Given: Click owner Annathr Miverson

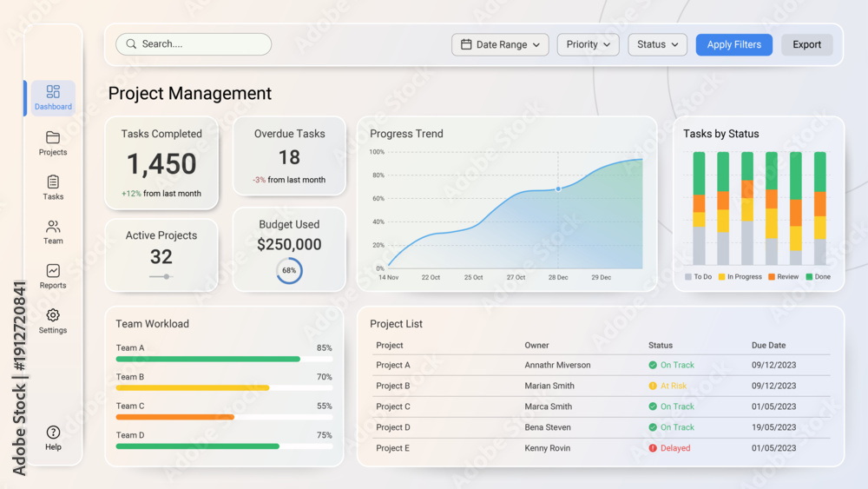Looking at the screenshot, I should (x=557, y=365).
